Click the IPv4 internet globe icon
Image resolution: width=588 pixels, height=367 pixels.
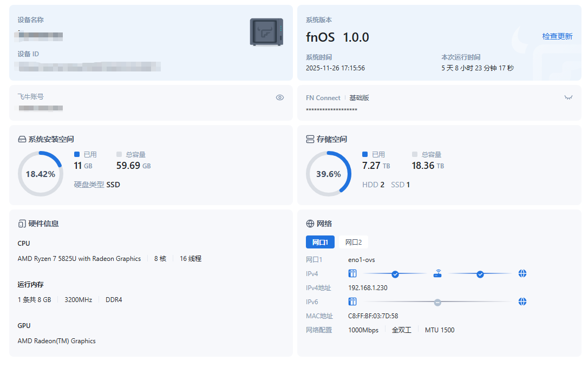click(x=522, y=274)
